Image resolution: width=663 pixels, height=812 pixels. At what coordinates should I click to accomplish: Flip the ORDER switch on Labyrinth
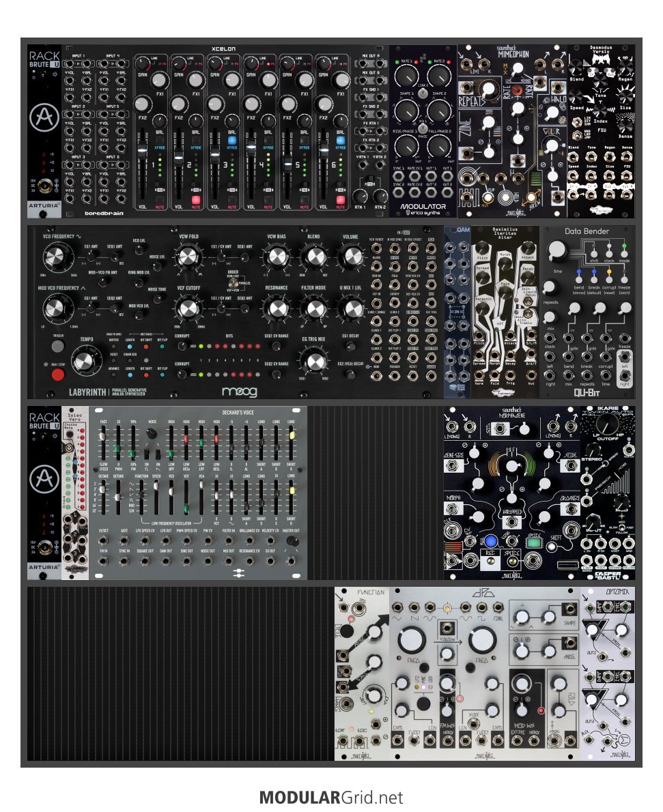[x=235, y=281]
